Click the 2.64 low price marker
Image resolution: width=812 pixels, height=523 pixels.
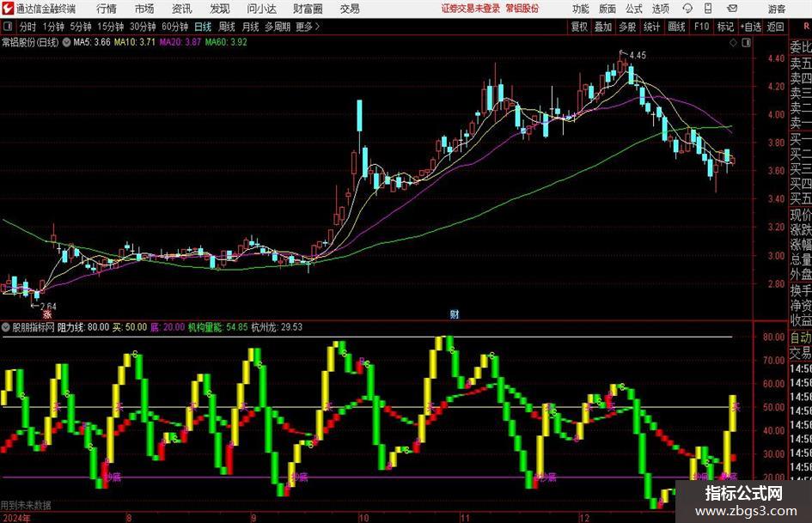47,306
